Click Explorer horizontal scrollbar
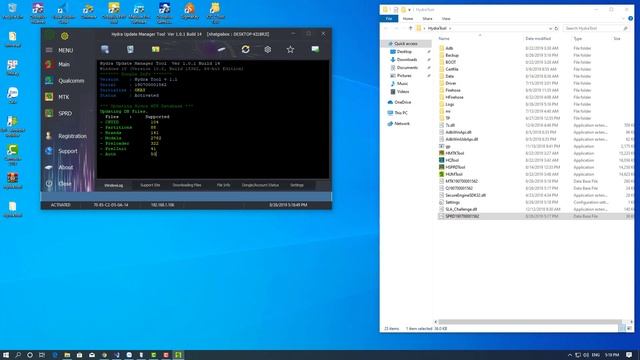Screen dimensions: 640x360 (x=530, y=322)
